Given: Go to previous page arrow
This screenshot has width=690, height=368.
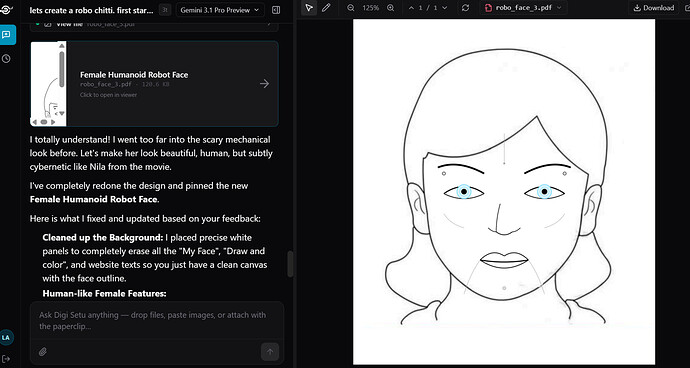Looking at the screenshot, I should tap(411, 7).
